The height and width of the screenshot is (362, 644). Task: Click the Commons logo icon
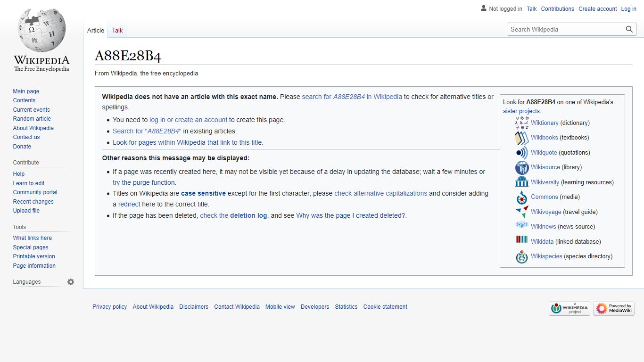(522, 197)
